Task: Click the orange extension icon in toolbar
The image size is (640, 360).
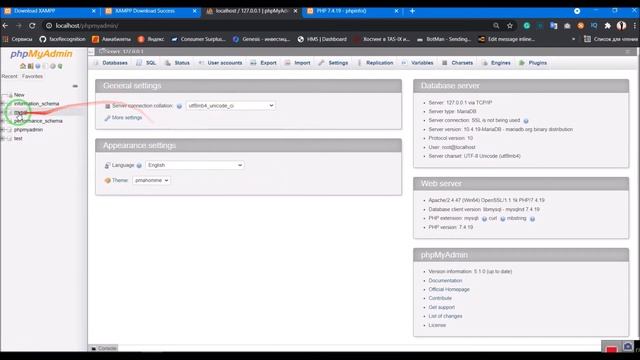Action: coord(580,26)
